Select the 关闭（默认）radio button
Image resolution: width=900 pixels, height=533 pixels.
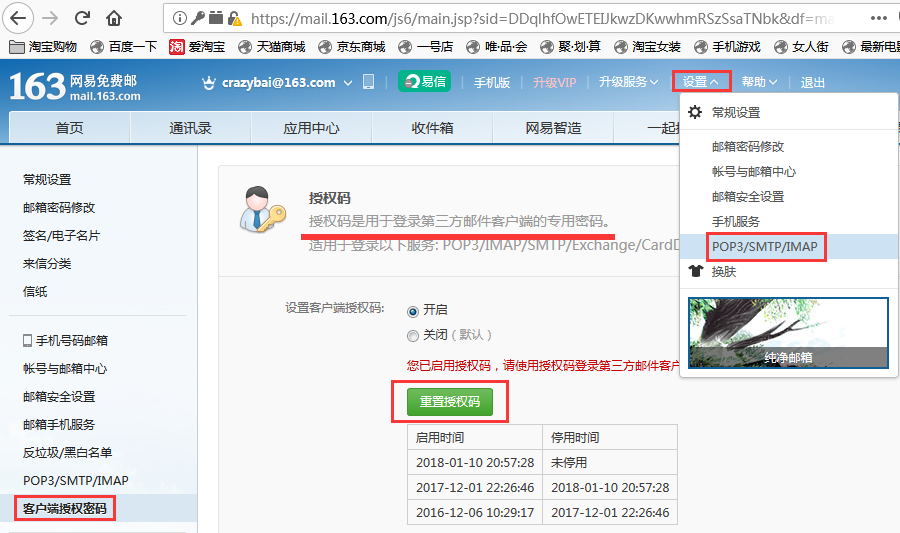click(413, 336)
